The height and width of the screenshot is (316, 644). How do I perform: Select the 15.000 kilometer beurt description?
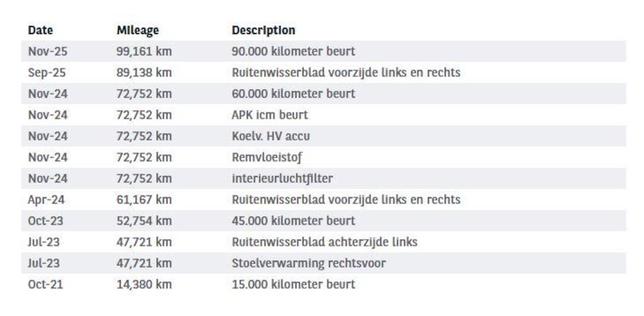tap(293, 284)
